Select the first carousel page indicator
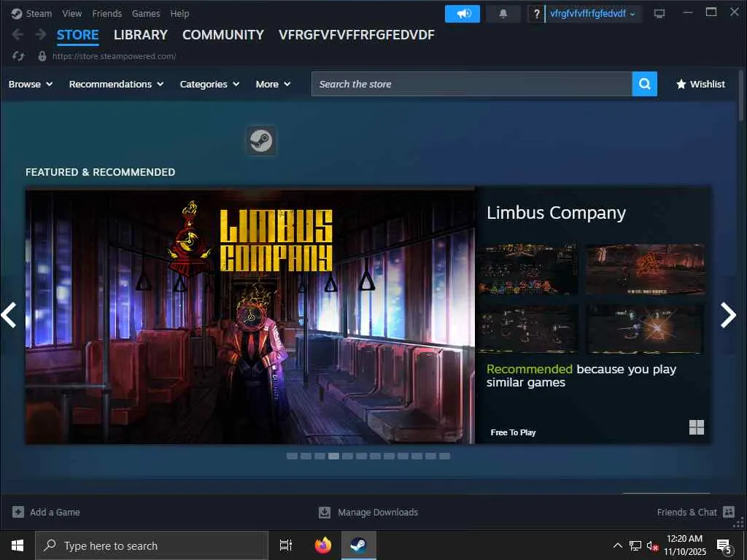The width and height of the screenshot is (747, 560). click(x=292, y=456)
